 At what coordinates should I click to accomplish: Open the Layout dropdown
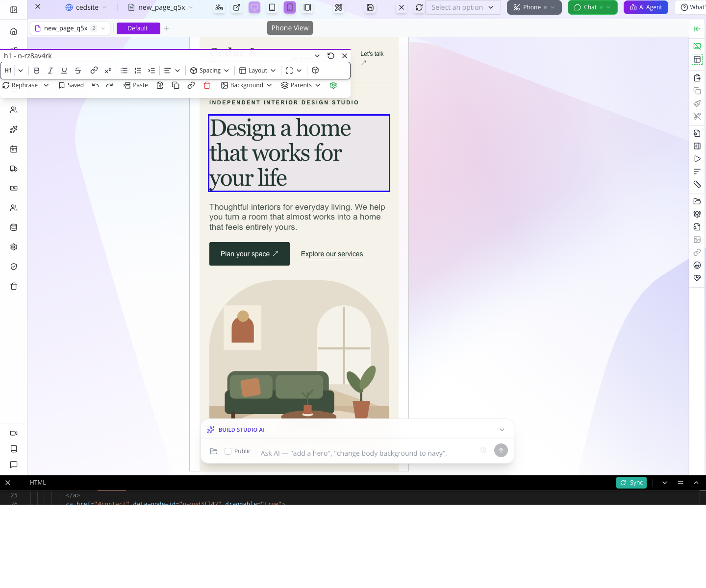pos(257,71)
